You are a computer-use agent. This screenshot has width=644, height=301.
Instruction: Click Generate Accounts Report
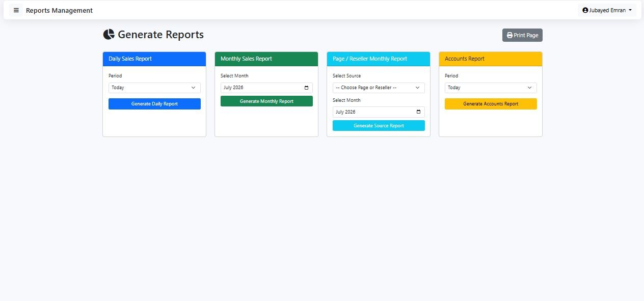(x=491, y=104)
